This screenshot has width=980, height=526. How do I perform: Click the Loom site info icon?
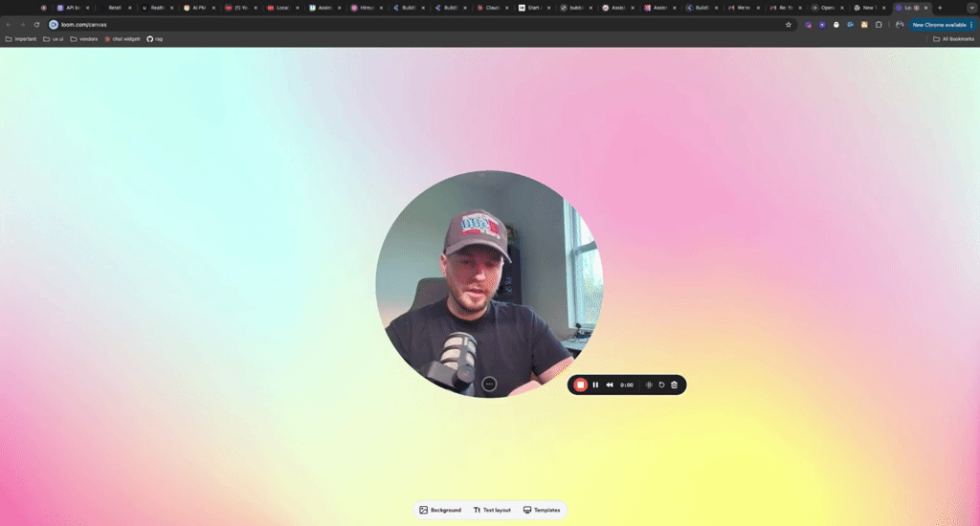(54, 24)
